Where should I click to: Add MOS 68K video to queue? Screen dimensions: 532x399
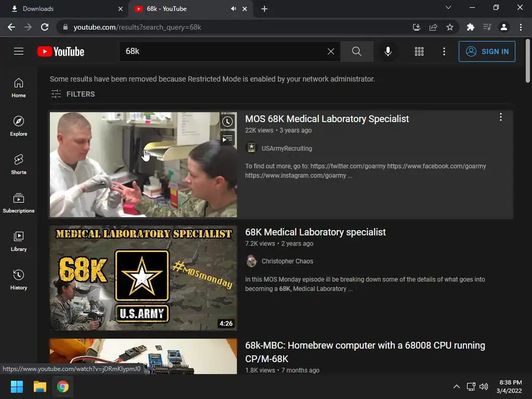click(x=228, y=138)
